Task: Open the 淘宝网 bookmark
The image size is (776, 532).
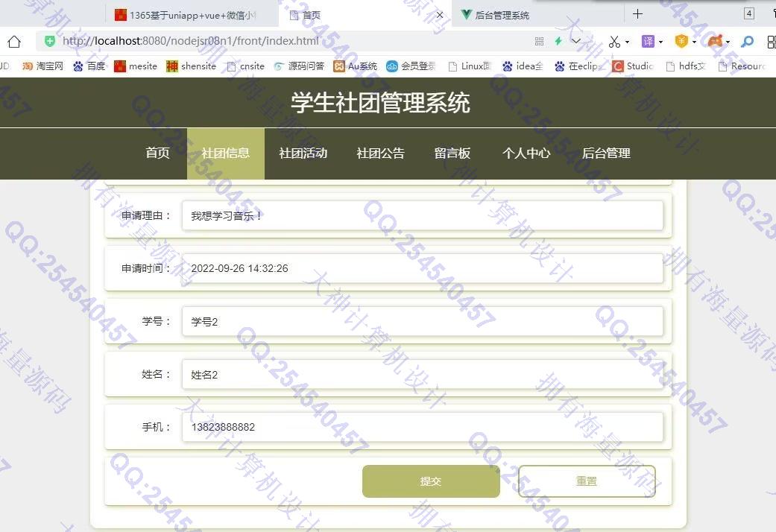Action: pyautogui.click(x=43, y=66)
